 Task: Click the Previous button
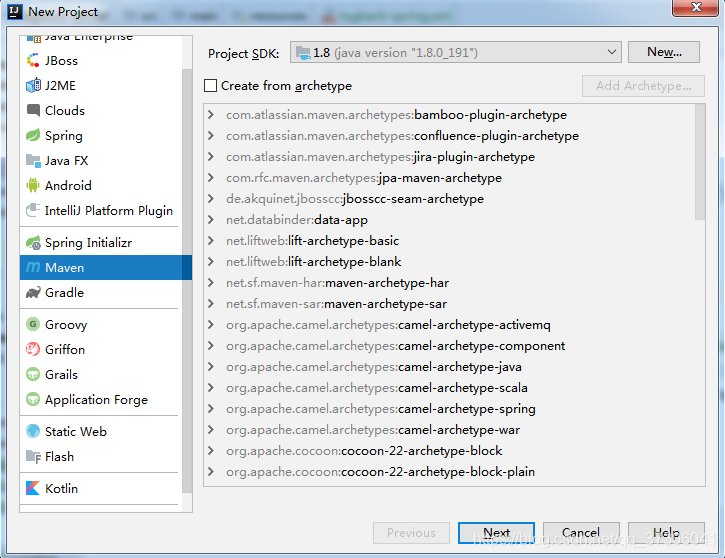point(411,533)
